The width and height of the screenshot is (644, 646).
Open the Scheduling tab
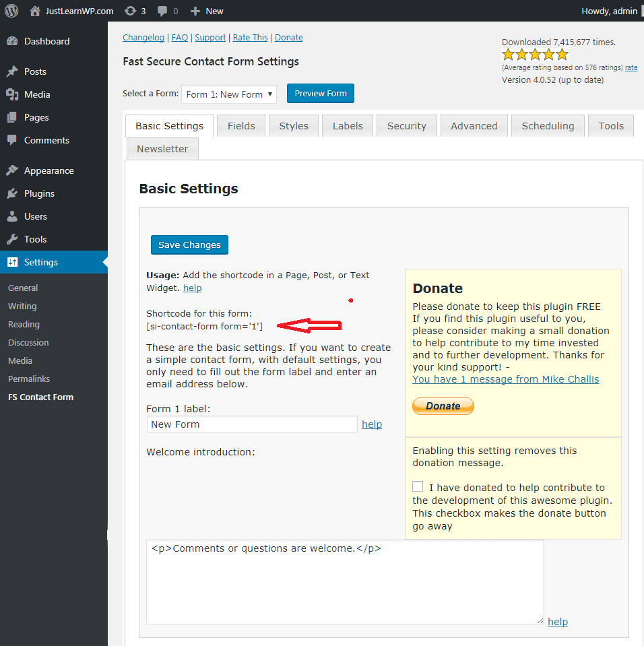pos(548,126)
